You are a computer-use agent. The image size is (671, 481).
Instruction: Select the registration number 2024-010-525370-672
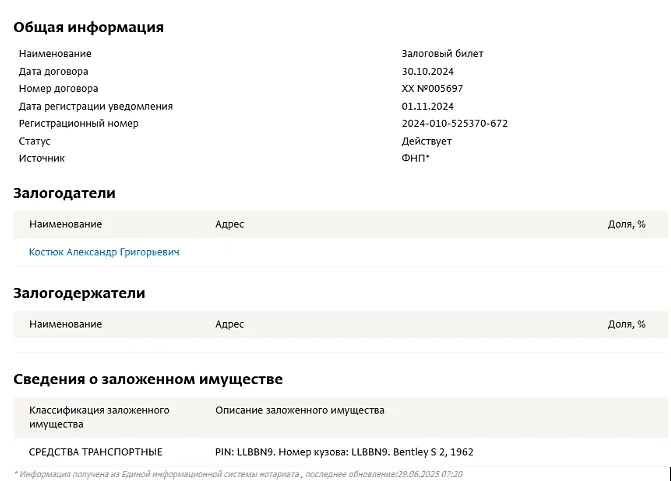(x=454, y=124)
